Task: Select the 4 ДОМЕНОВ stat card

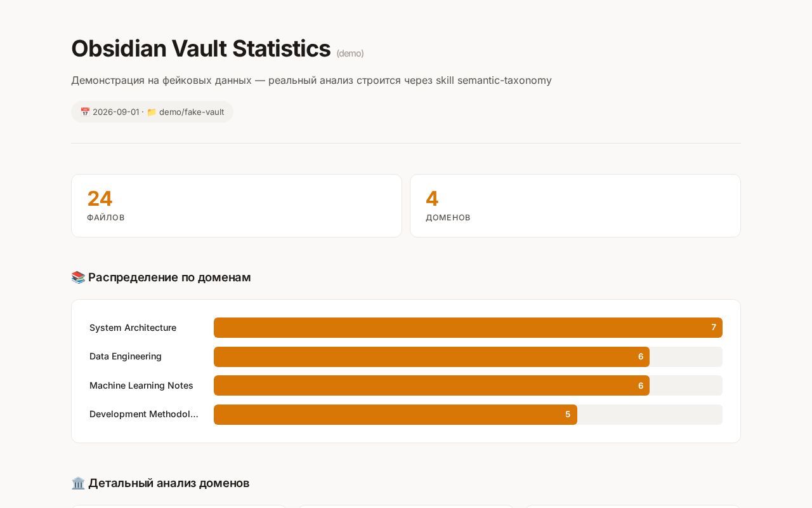Action: click(x=575, y=206)
